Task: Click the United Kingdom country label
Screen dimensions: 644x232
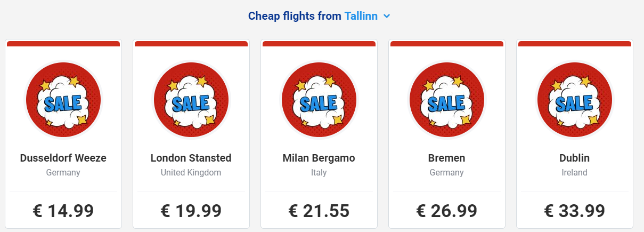Action: point(191,173)
